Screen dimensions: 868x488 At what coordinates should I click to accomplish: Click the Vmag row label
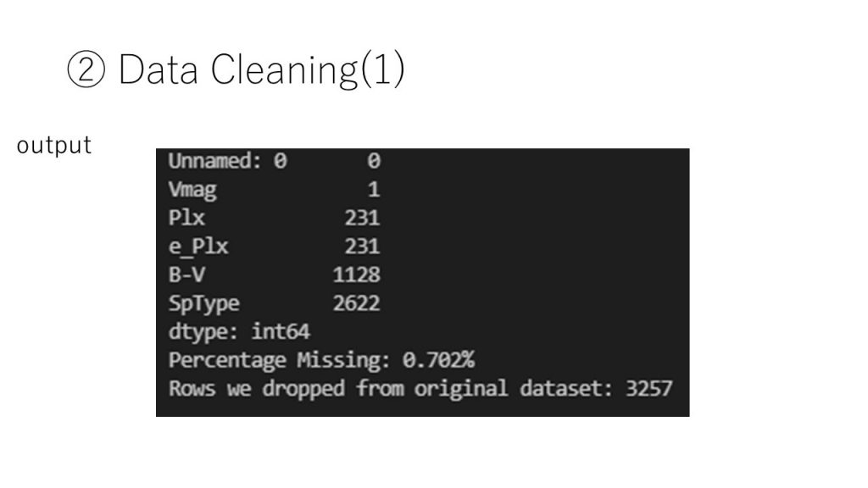click(x=192, y=190)
